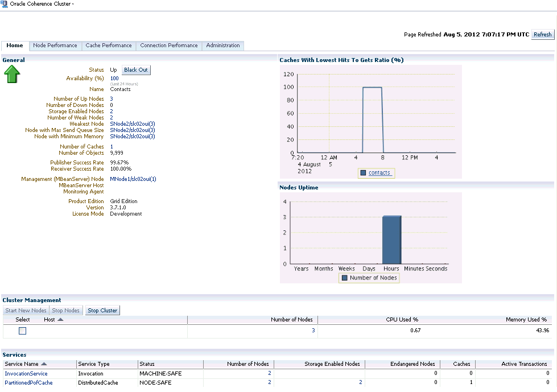Click the CPU value 0.67

tap(415, 331)
